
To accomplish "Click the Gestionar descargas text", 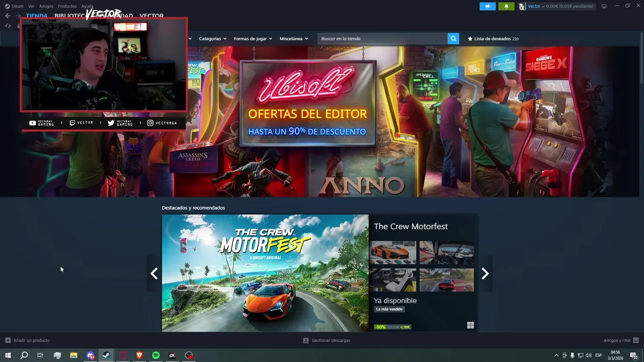I will (331, 340).
